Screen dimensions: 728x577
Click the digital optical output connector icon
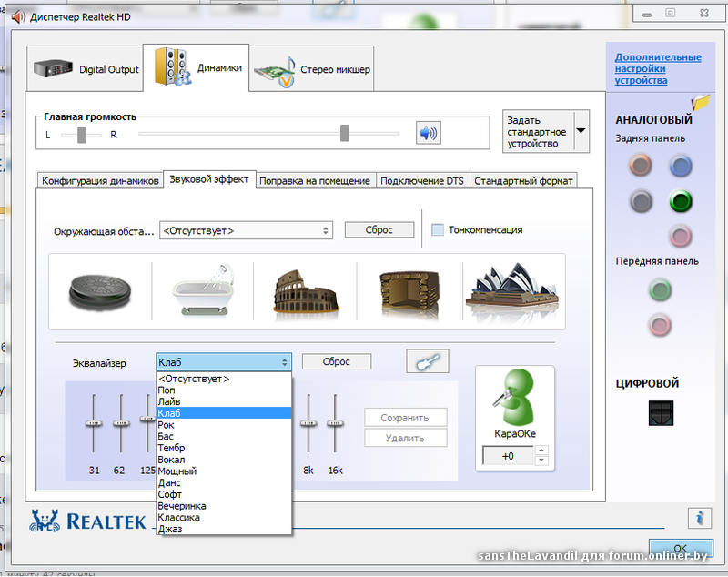[661, 413]
